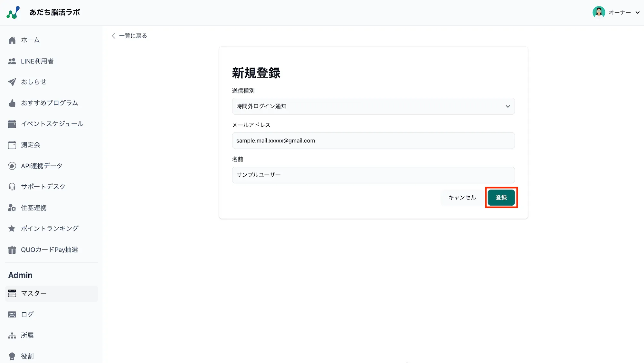Select the 測定会 sidebar entry
Screen dimensions: 644x363
click(x=30, y=145)
